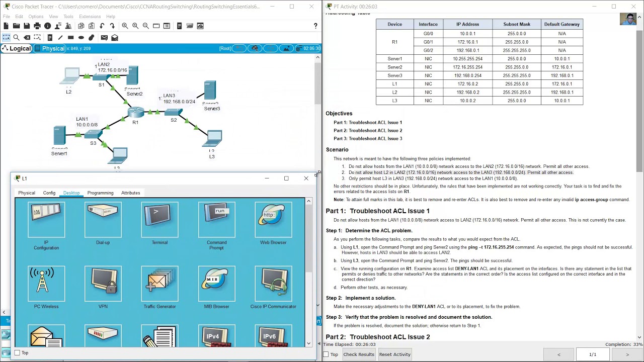Viewport: 644px width, 362px height.
Task: Click the Set Tiled Background icon
Action: (x=286, y=48)
